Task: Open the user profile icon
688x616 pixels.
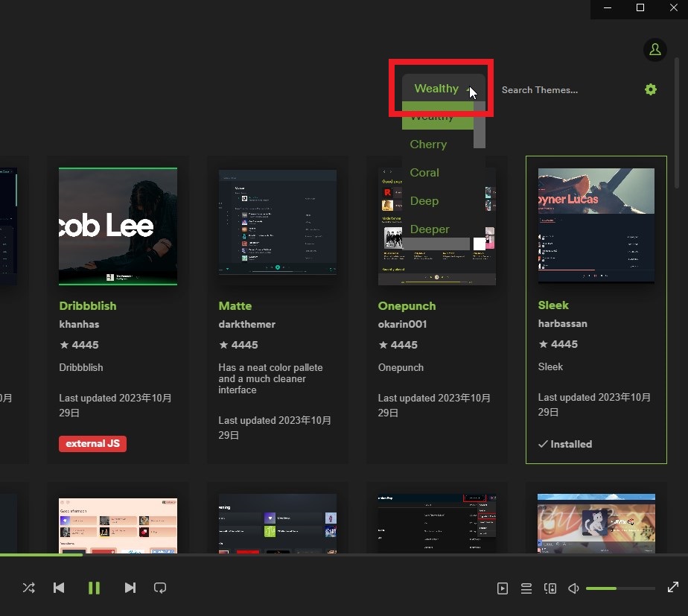Action: 654,50
